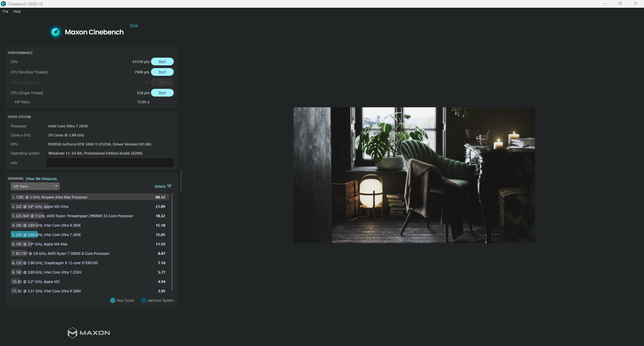Click the Windows 11 operating system text

pos(95,153)
